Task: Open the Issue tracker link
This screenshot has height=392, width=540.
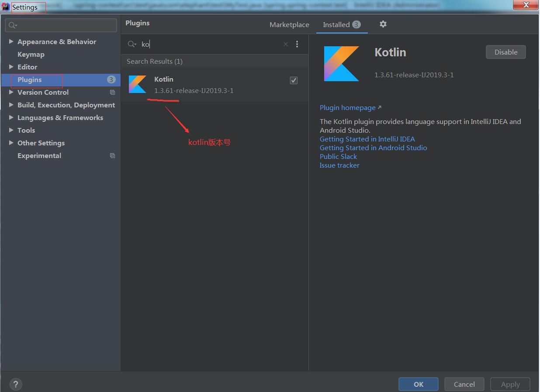Action: point(339,165)
